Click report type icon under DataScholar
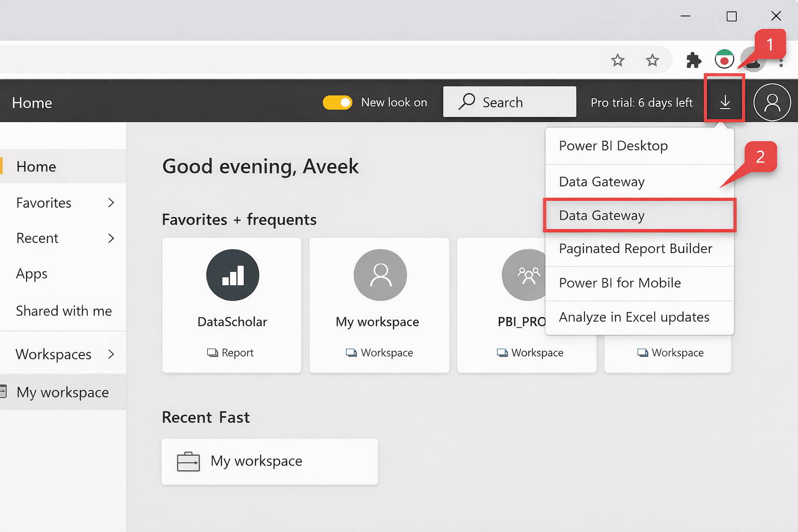This screenshot has width=798, height=532. (212, 353)
